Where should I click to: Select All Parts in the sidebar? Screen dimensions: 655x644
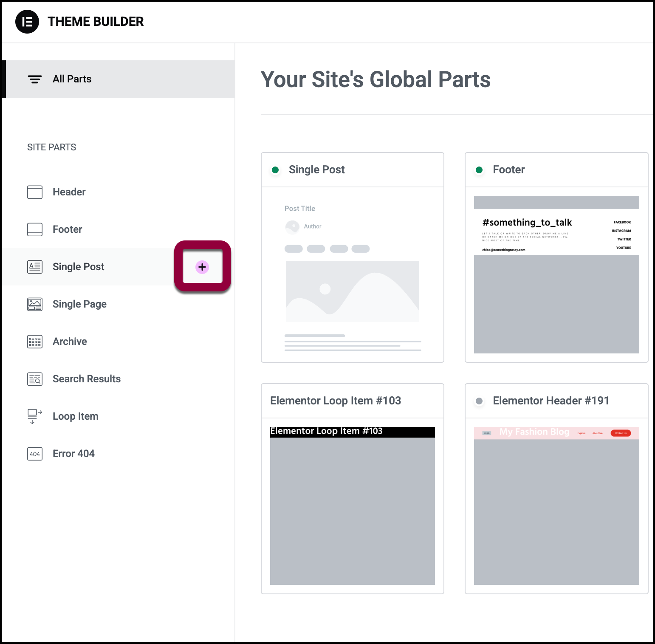tap(72, 79)
